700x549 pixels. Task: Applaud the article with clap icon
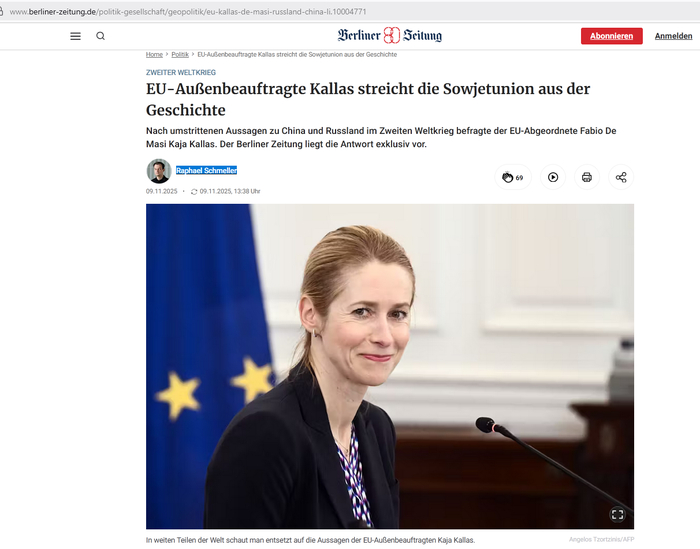tap(513, 177)
